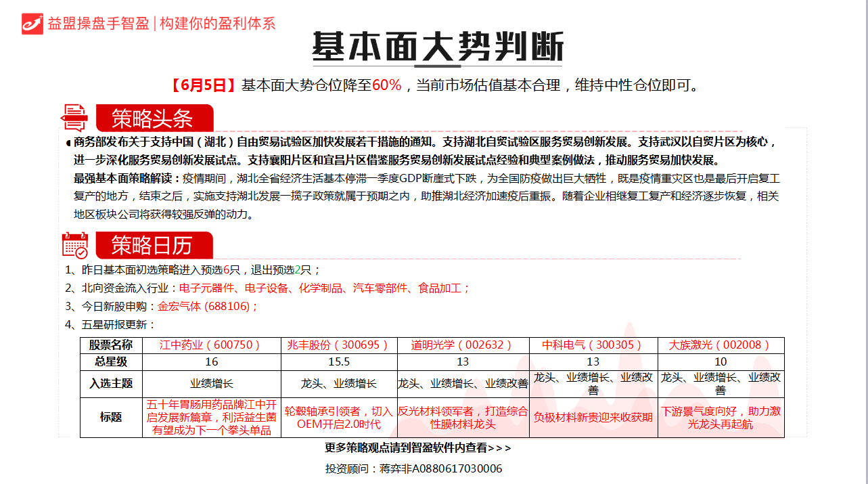The image size is (868, 484).
Task: Select the 策略日历 red header banner
Action: pos(154,245)
